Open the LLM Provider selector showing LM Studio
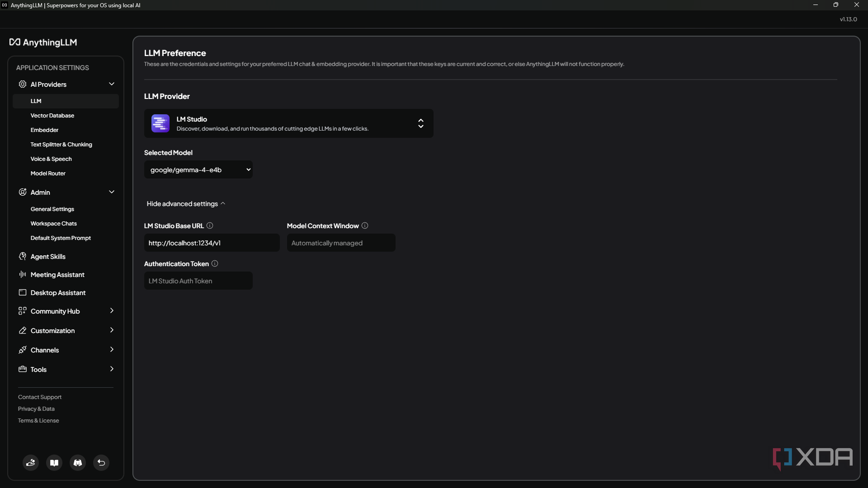868x488 pixels. 288,123
